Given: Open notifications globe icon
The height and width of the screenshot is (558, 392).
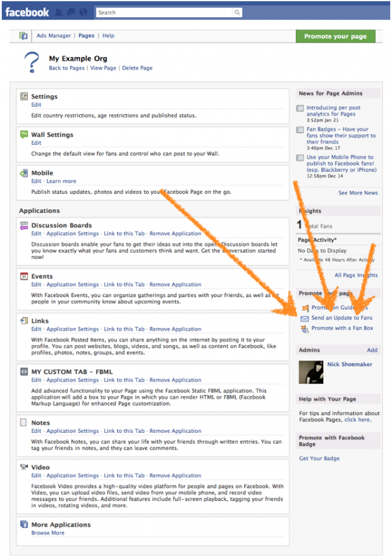Looking at the screenshot, I should coord(83,13).
